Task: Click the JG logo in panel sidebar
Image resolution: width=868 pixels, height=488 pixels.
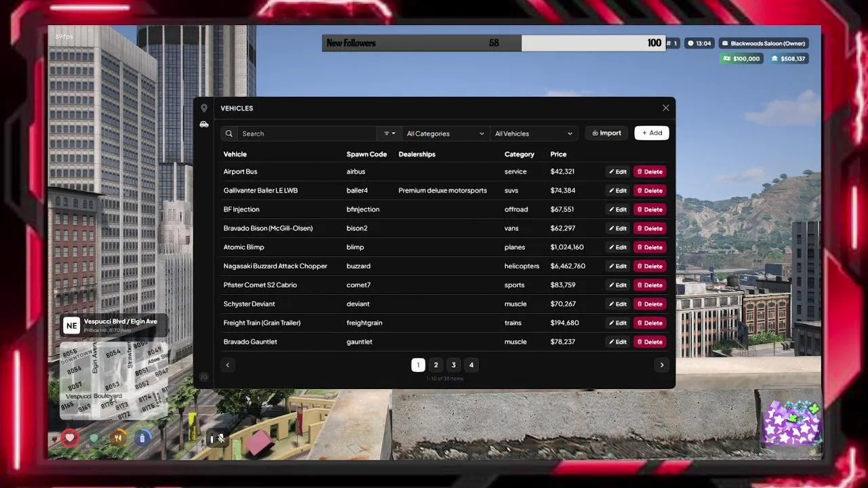Action: (x=203, y=377)
